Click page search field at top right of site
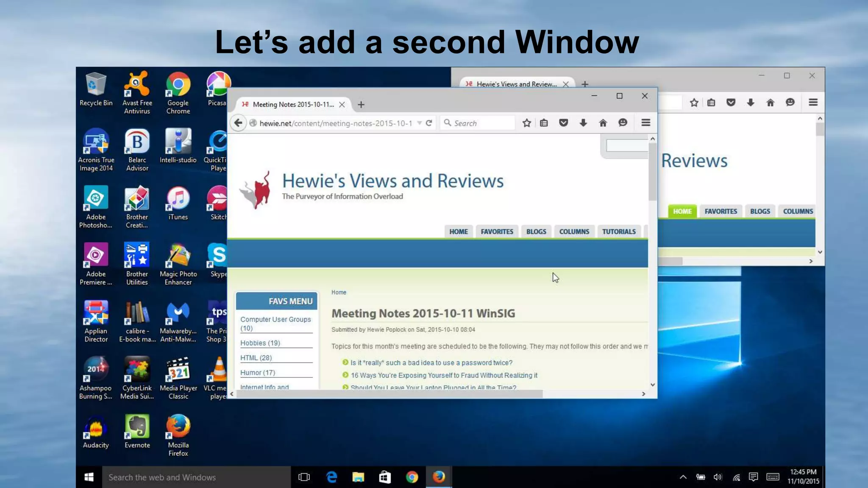 [x=627, y=146]
